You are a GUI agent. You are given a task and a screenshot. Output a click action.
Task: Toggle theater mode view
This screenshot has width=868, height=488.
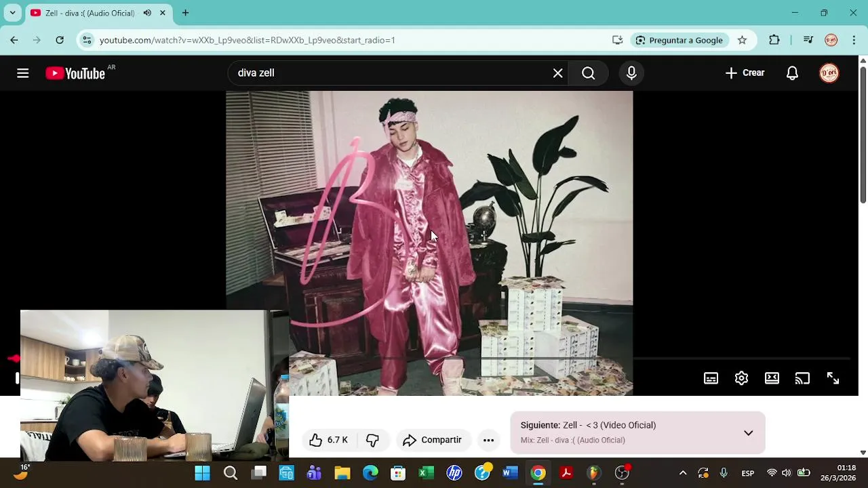(x=772, y=378)
